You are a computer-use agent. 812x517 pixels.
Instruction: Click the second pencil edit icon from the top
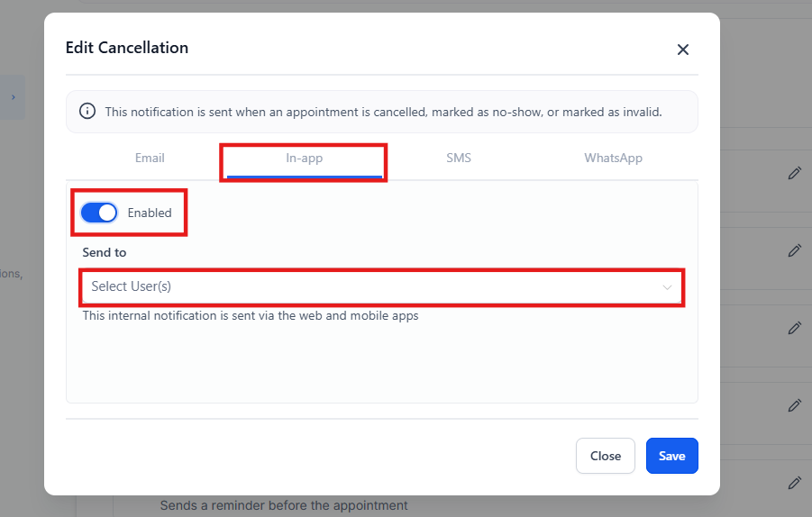pos(794,250)
